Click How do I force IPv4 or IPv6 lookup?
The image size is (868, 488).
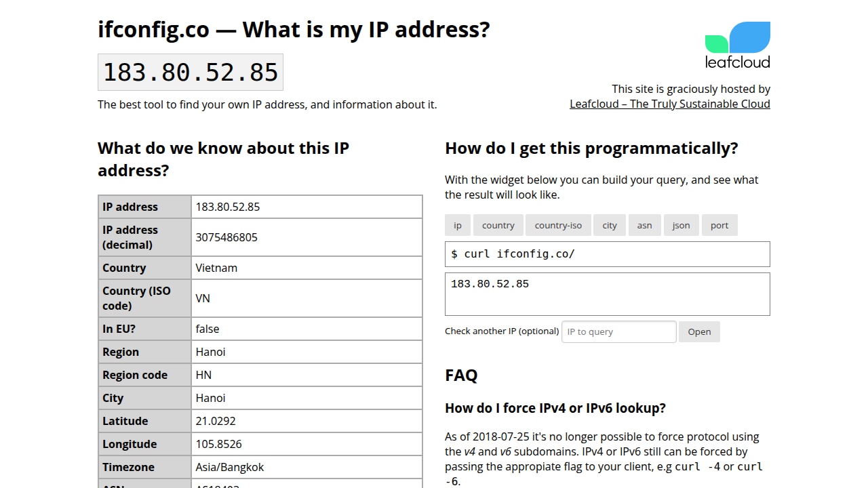(x=555, y=408)
